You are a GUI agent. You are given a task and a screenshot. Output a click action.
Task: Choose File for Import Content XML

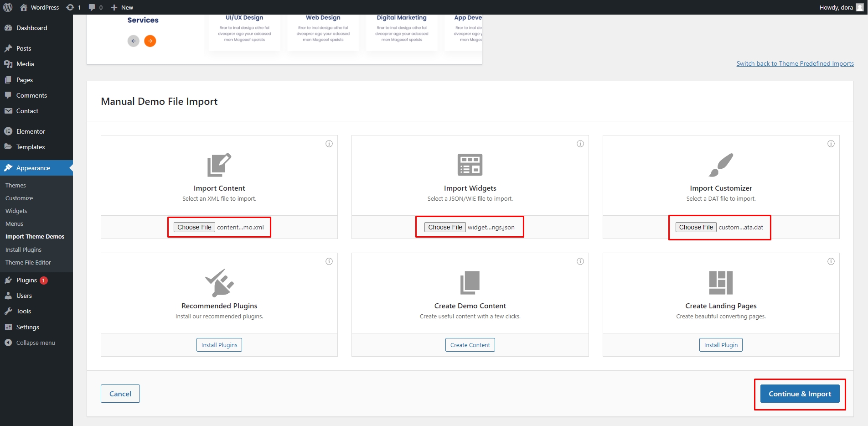coord(194,227)
